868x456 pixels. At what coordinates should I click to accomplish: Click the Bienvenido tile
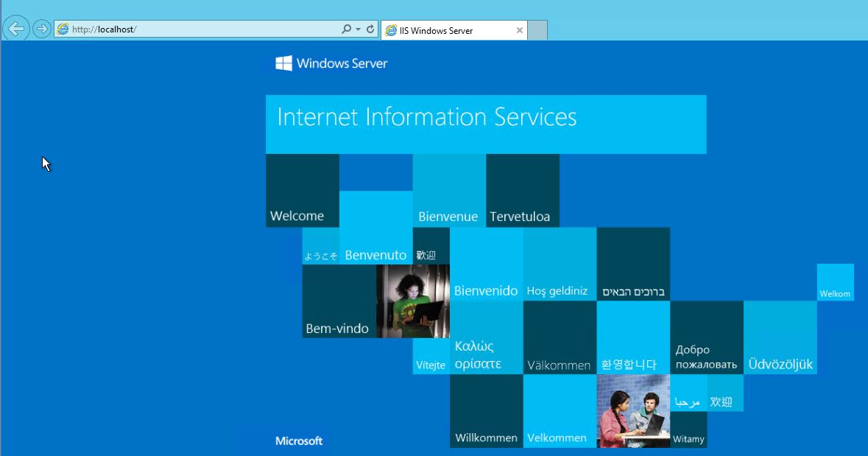coord(486,264)
